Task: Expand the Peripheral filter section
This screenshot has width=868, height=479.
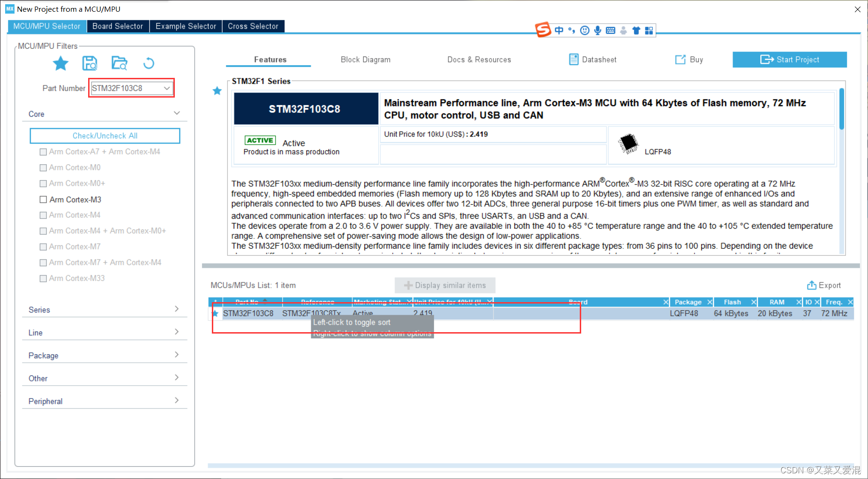Action: 177,400
